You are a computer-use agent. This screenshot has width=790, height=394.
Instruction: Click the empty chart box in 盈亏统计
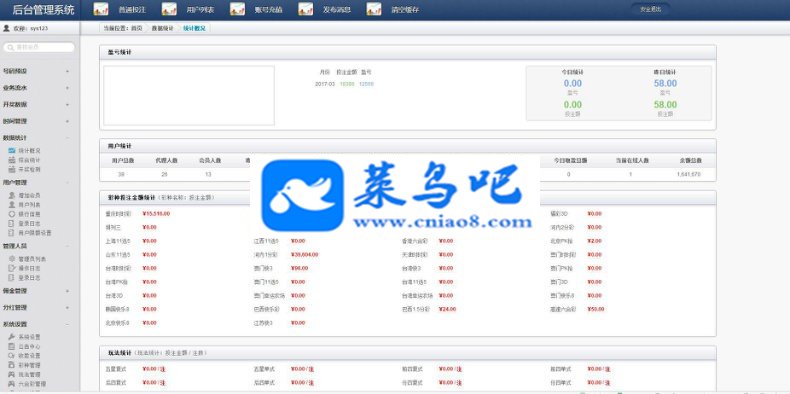189,95
